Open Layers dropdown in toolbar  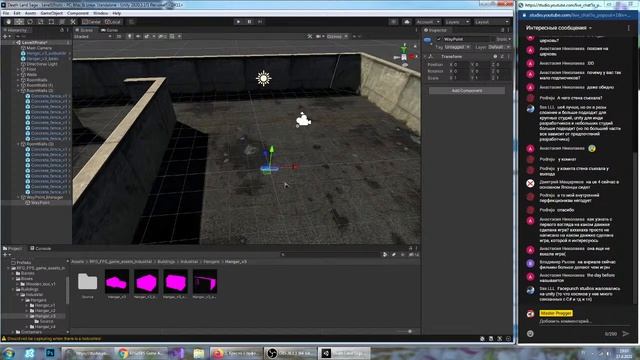click(x=457, y=22)
